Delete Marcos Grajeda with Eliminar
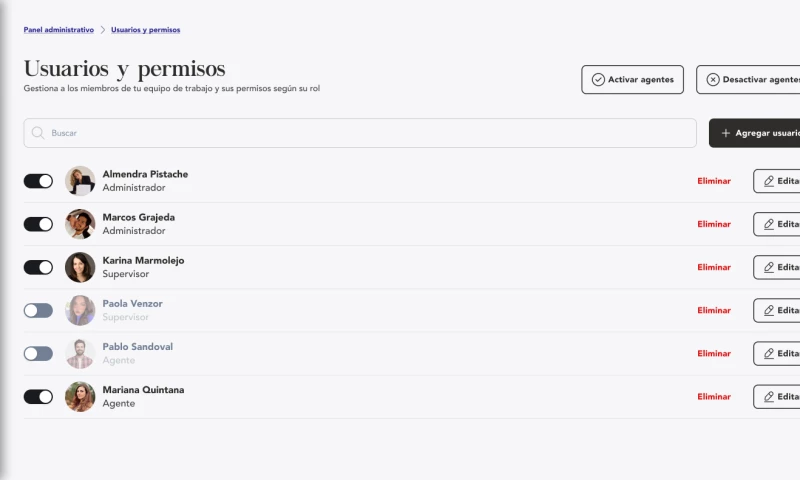 pos(714,224)
